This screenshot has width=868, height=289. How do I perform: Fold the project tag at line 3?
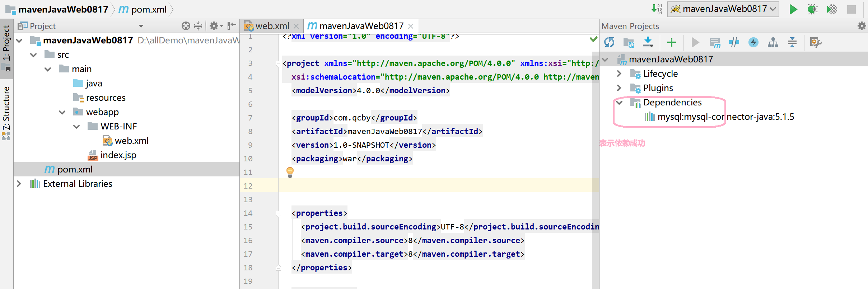click(278, 63)
